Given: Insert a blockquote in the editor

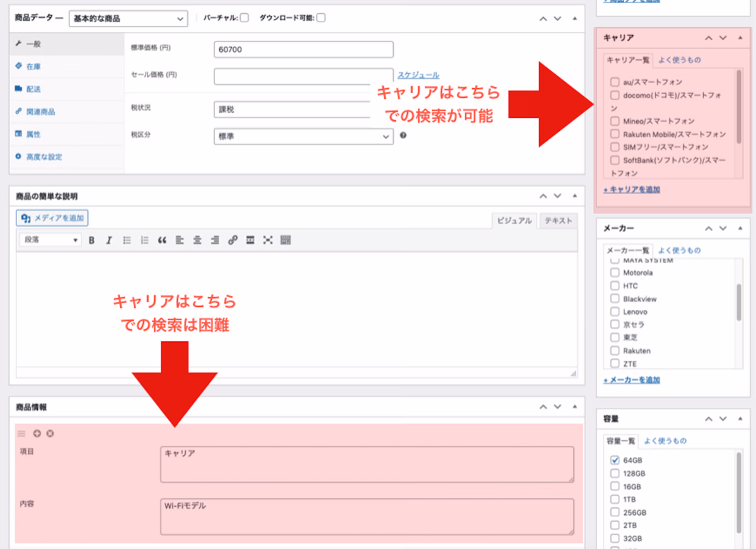Looking at the screenshot, I should [162, 240].
